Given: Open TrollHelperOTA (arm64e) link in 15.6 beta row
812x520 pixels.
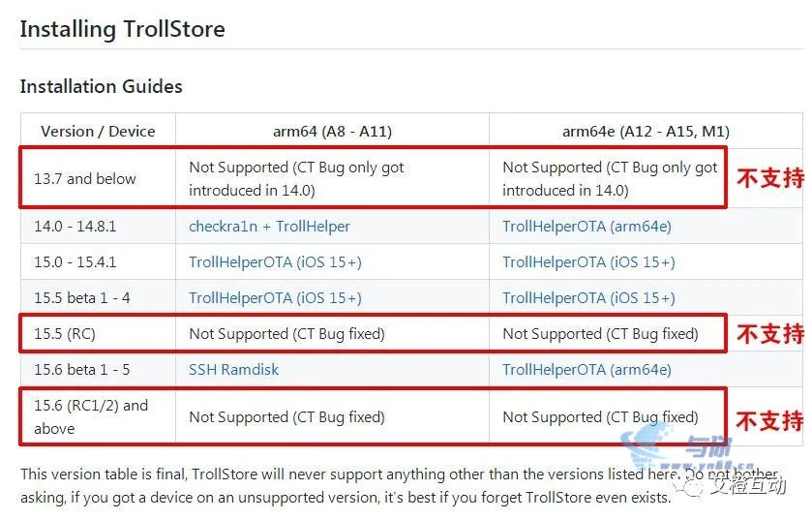Looking at the screenshot, I should (x=586, y=369).
